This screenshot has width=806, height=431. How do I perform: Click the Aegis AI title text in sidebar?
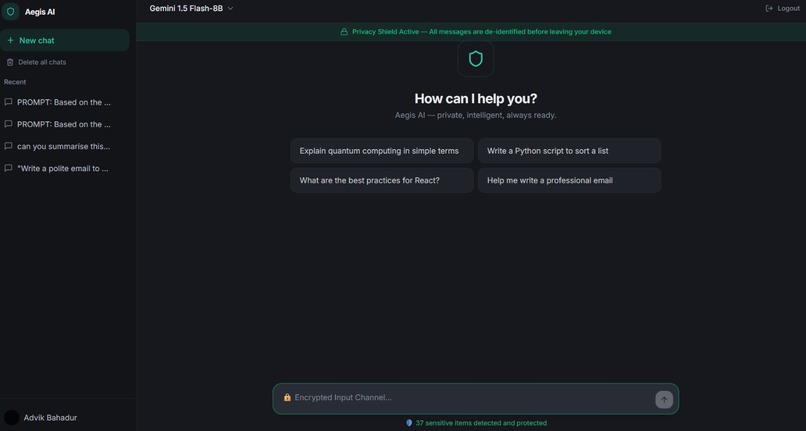click(40, 12)
